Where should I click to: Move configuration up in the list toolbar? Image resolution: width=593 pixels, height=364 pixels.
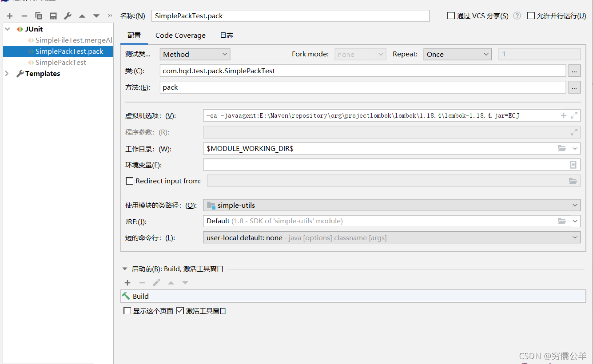click(x=82, y=16)
